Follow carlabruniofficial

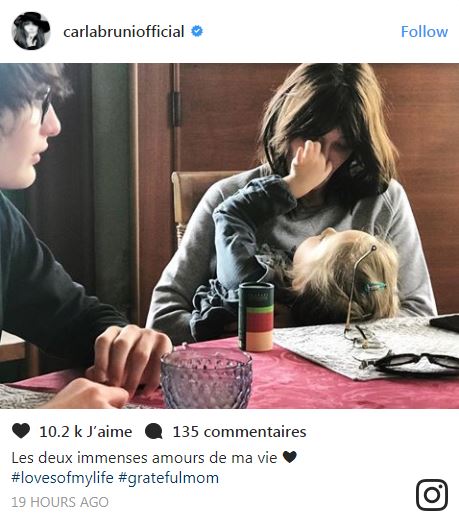pos(424,32)
